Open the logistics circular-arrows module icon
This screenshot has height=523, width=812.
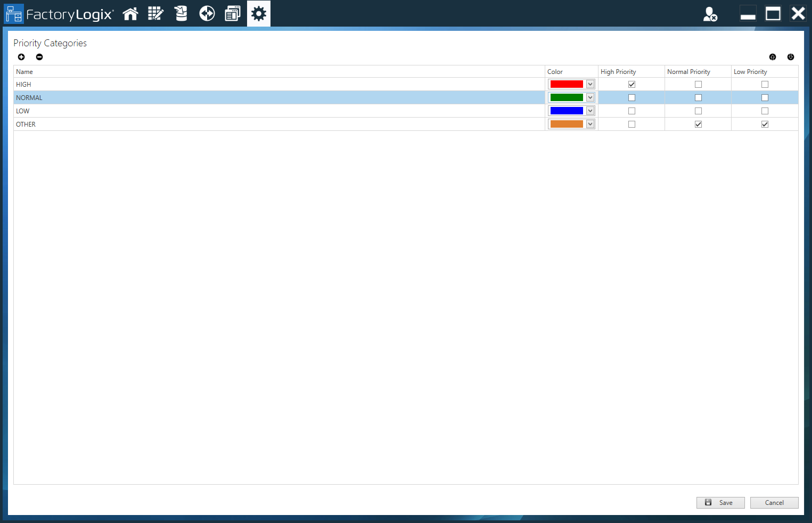click(x=207, y=13)
